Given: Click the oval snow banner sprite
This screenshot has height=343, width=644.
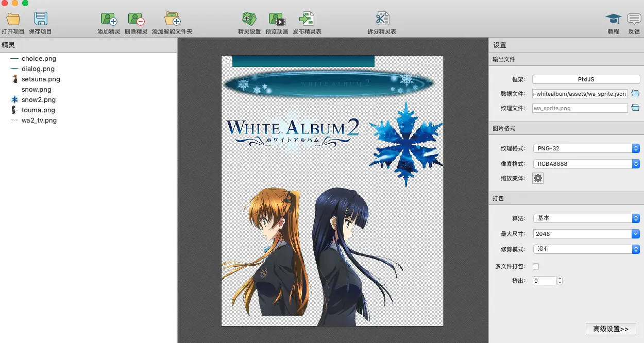Looking at the screenshot, I should coord(329,83).
